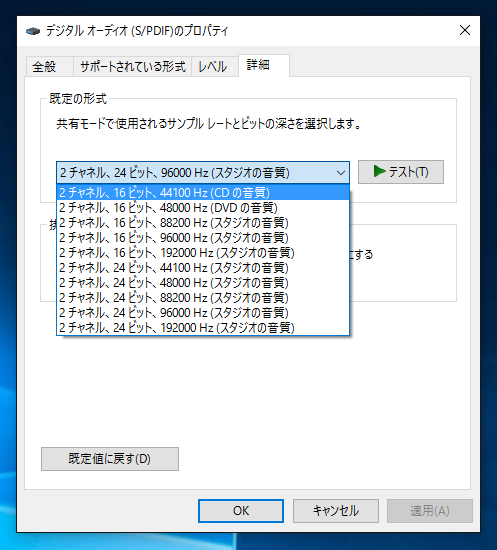Choose 24 ビット 88200 Hz option
The height and width of the screenshot is (550, 497).
point(203,298)
